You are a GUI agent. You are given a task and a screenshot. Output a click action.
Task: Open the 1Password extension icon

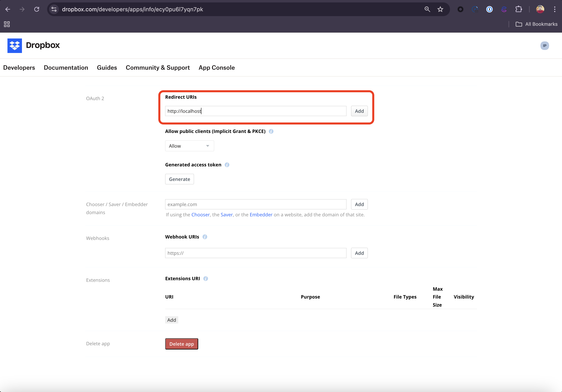click(489, 9)
